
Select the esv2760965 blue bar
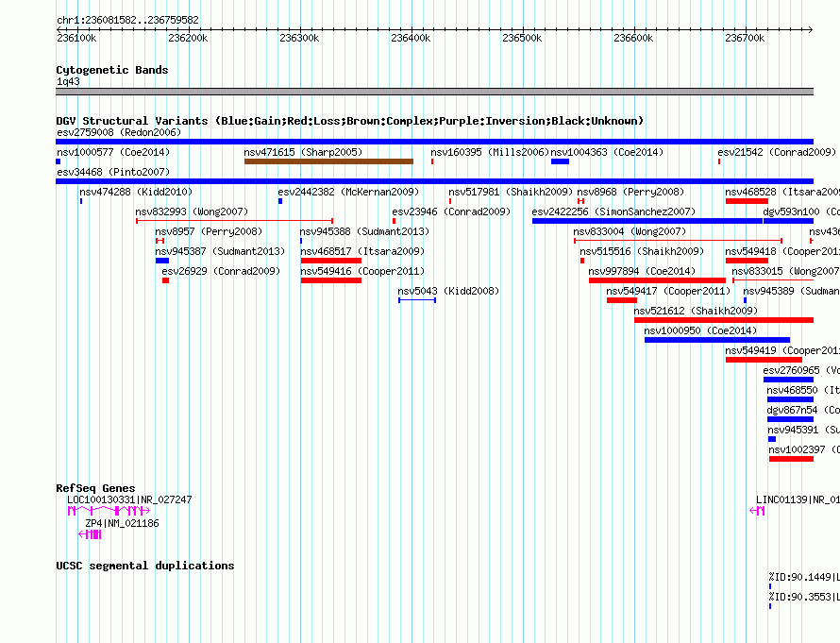pos(789,380)
